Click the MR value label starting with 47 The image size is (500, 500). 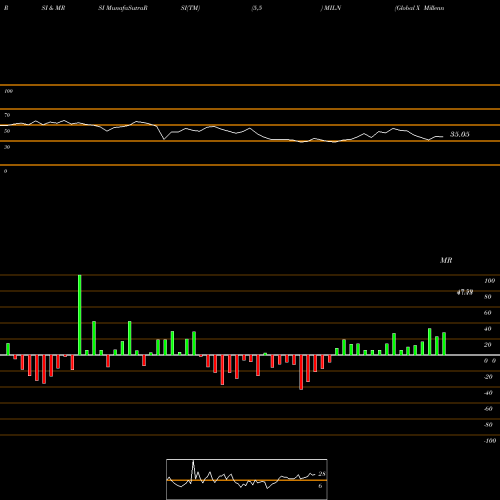(x=465, y=292)
